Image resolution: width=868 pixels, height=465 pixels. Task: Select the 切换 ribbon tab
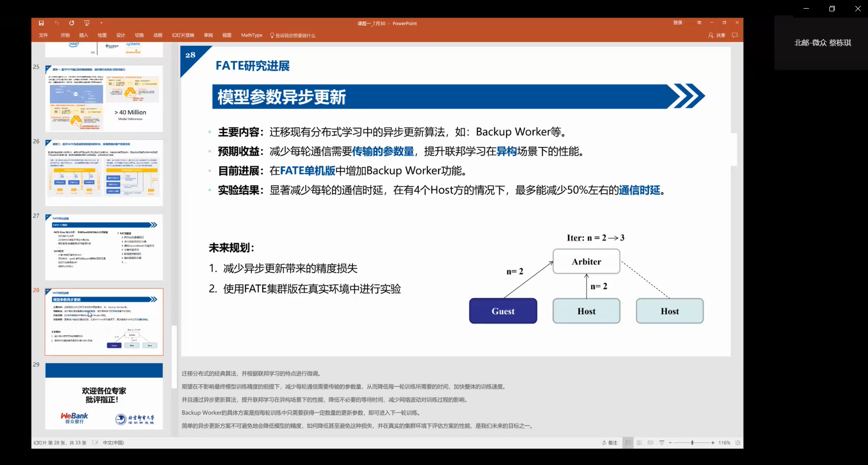(x=139, y=35)
